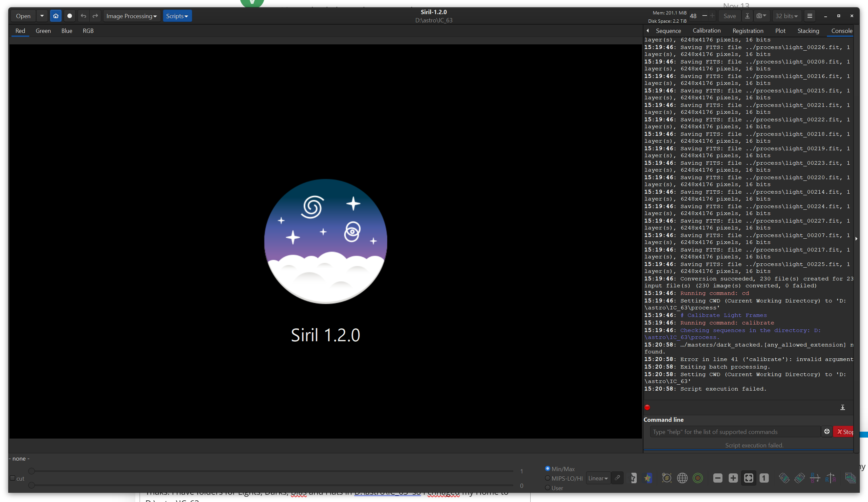The height and width of the screenshot is (502, 868).
Task: Select the Green channel tab
Action: [x=43, y=31]
